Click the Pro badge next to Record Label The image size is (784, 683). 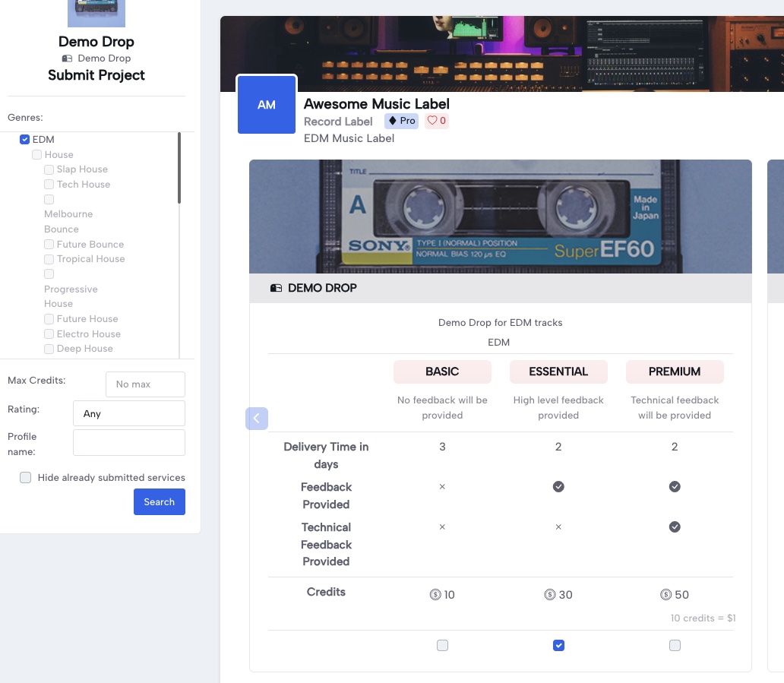[x=401, y=121]
